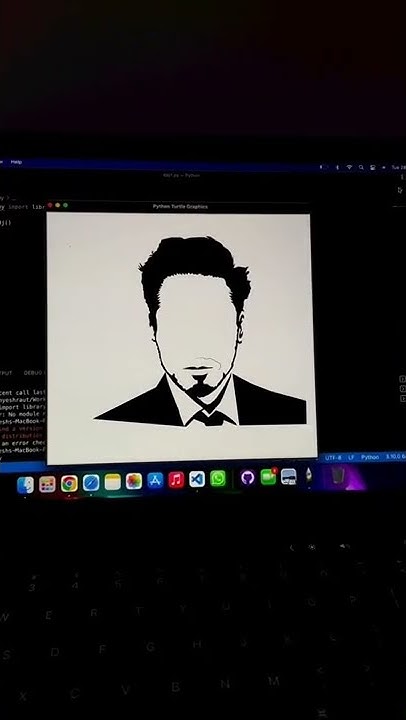Open Launchpad in the dock

(x=47, y=484)
